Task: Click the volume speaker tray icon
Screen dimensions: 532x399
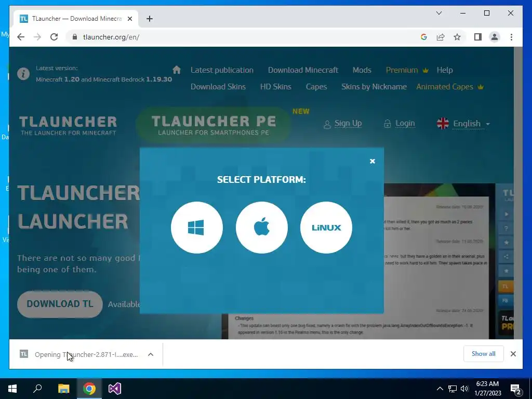Action: [x=464, y=389]
